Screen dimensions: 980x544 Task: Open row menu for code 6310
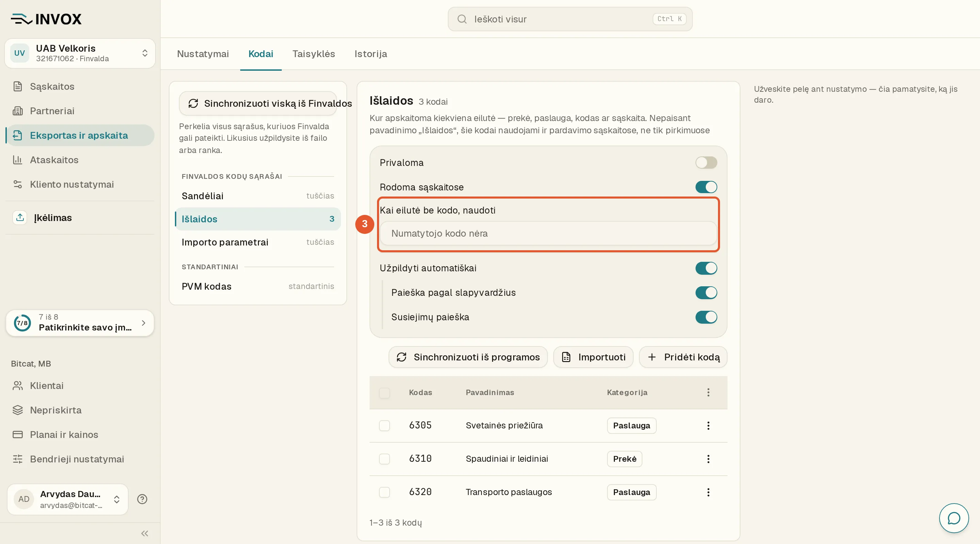708,459
